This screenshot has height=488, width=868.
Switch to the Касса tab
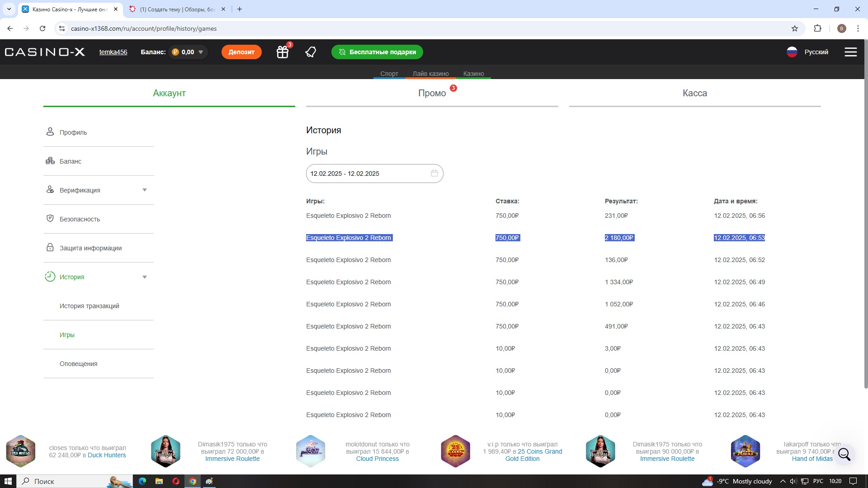(x=695, y=93)
